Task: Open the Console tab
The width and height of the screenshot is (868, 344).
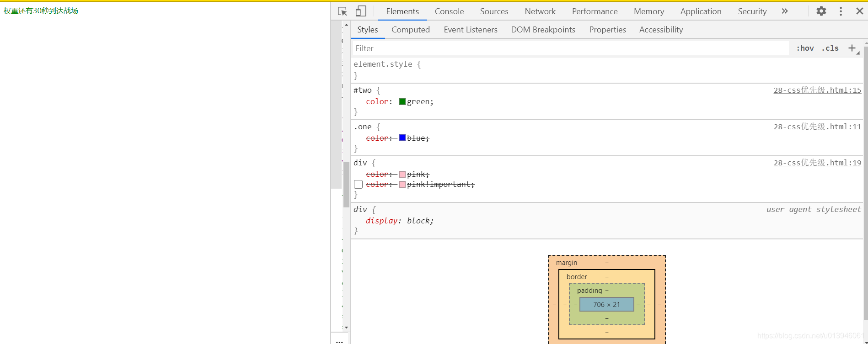Action: (449, 11)
